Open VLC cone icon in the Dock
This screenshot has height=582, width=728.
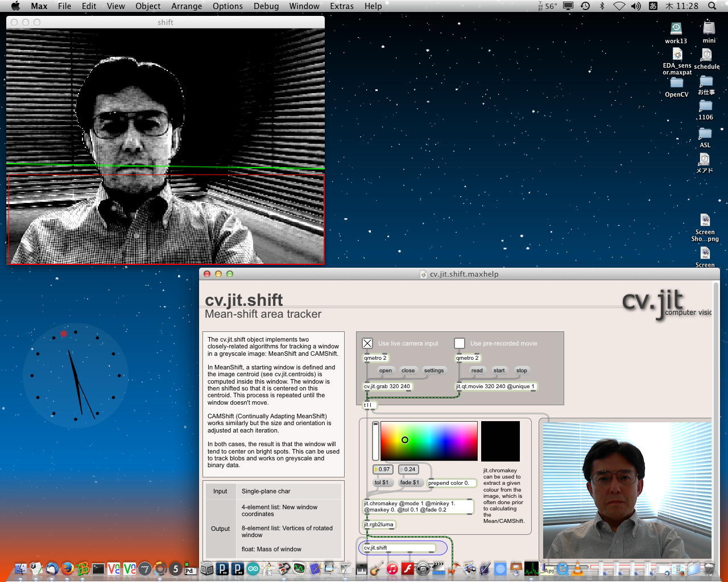tap(578, 568)
